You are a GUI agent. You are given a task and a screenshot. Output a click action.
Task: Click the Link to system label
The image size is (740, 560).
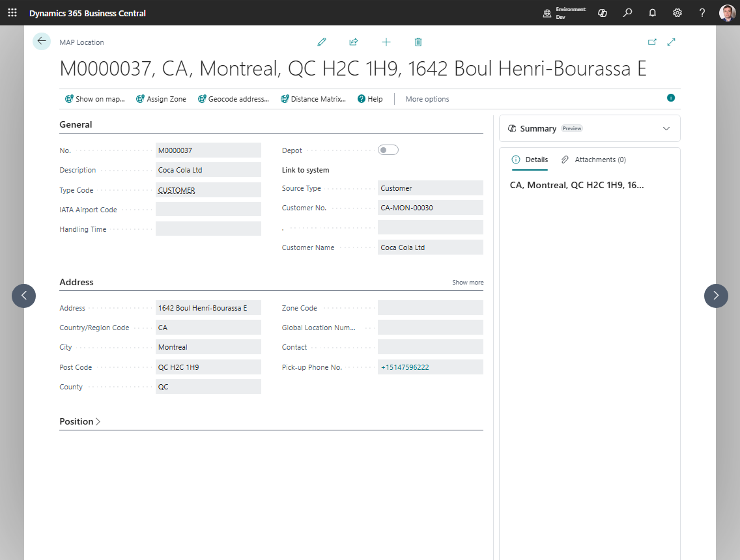pyautogui.click(x=306, y=170)
